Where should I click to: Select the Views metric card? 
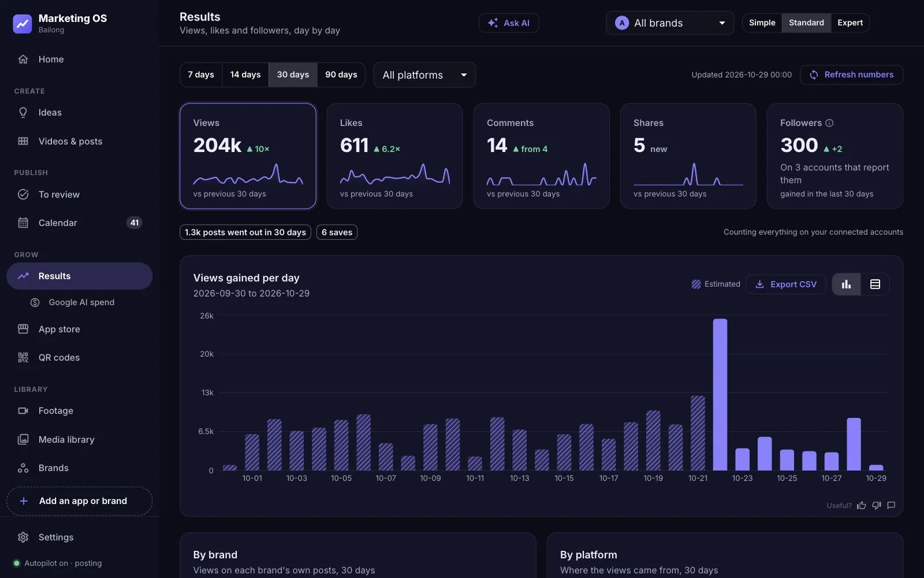pyautogui.click(x=248, y=156)
